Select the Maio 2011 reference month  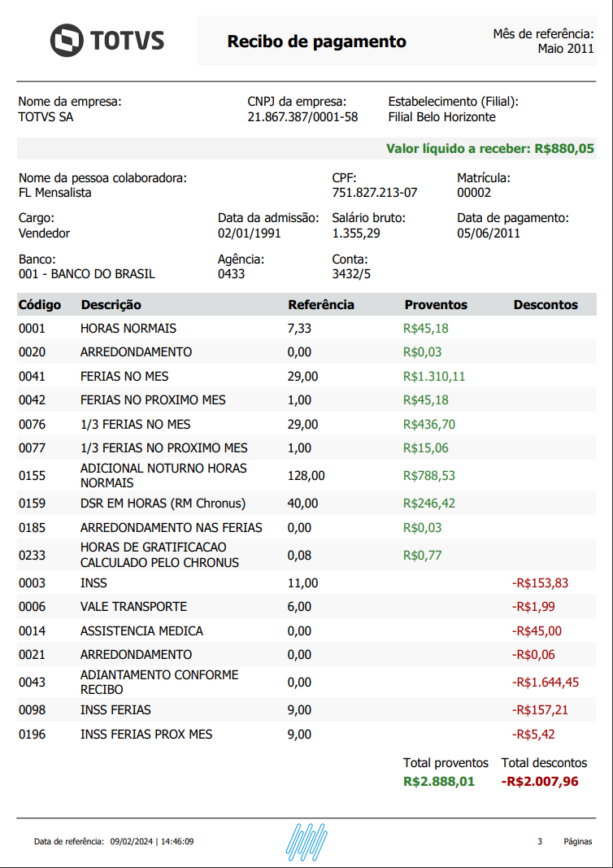tap(565, 49)
